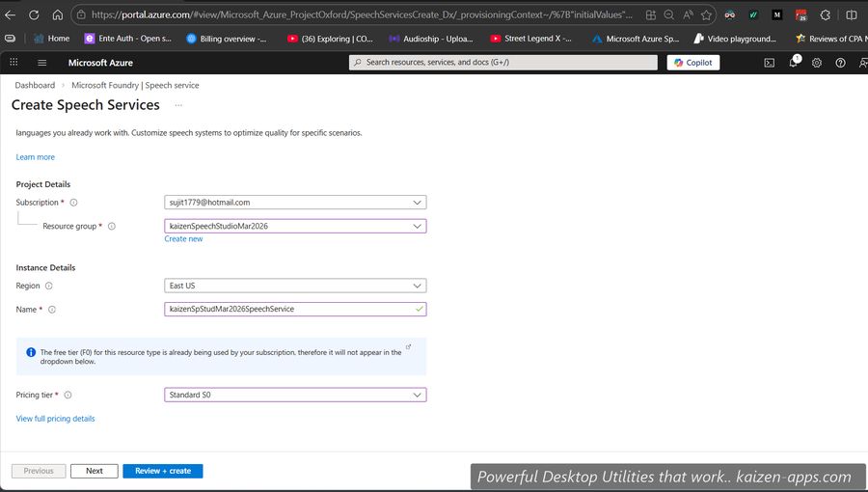Click the info icon beside Name
The height and width of the screenshot is (492, 868).
tap(52, 310)
